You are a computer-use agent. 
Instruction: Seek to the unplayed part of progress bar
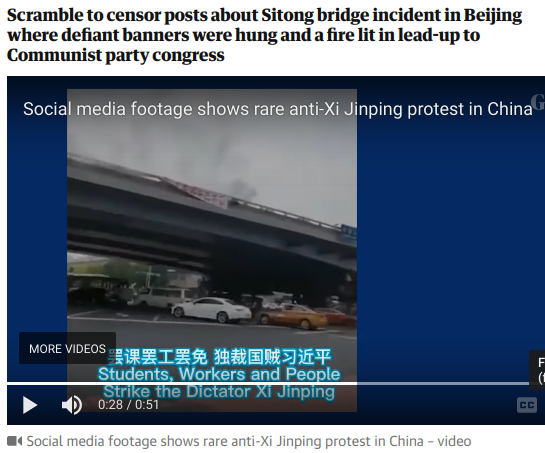(443, 383)
